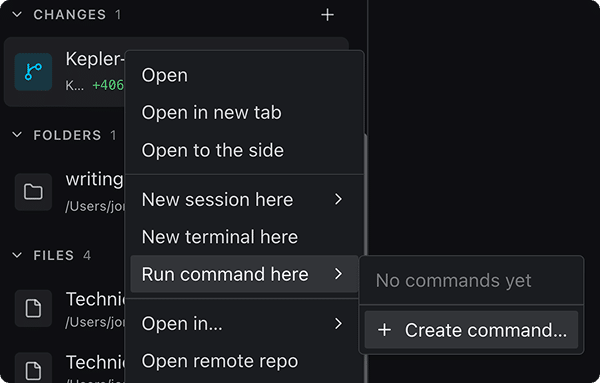Image resolution: width=600 pixels, height=383 pixels.
Task: Select the first Technic file entry
Action: pyautogui.click(x=64, y=308)
